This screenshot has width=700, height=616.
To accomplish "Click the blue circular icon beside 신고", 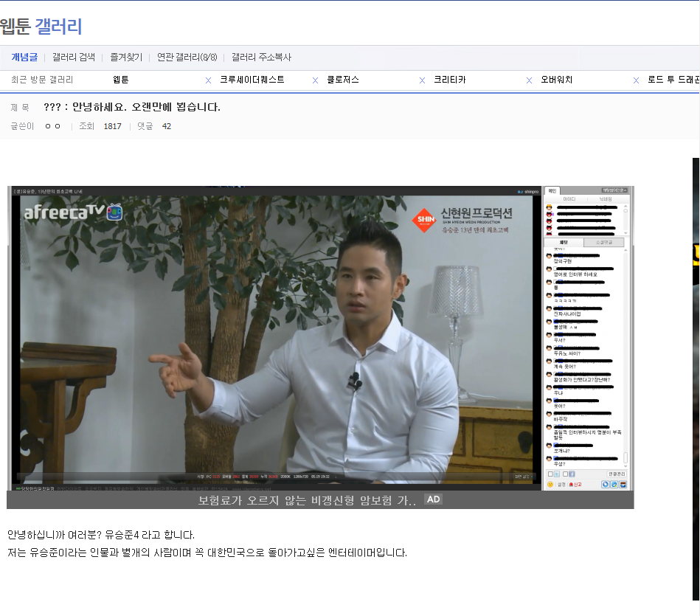I will pyautogui.click(x=606, y=485).
